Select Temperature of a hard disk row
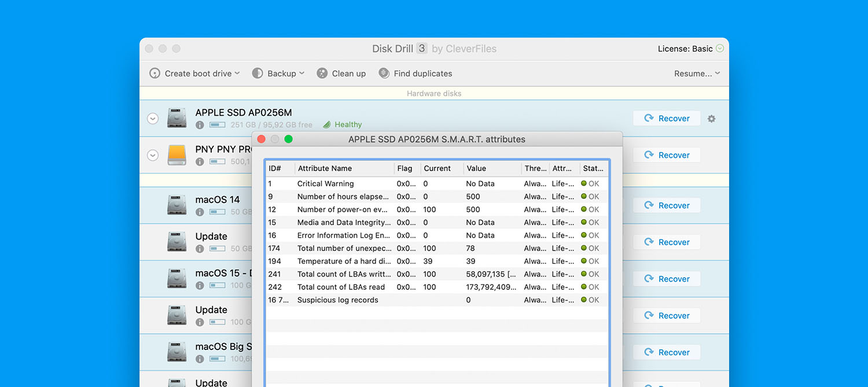The height and width of the screenshot is (387, 868). pyautogui.click(x=437, y=261)
